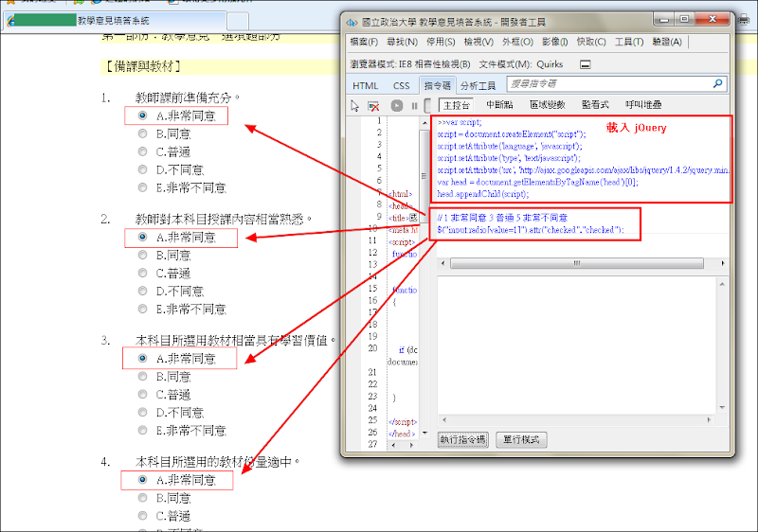Open the 文件模式 Quirks menu

[x=521, y=64]
